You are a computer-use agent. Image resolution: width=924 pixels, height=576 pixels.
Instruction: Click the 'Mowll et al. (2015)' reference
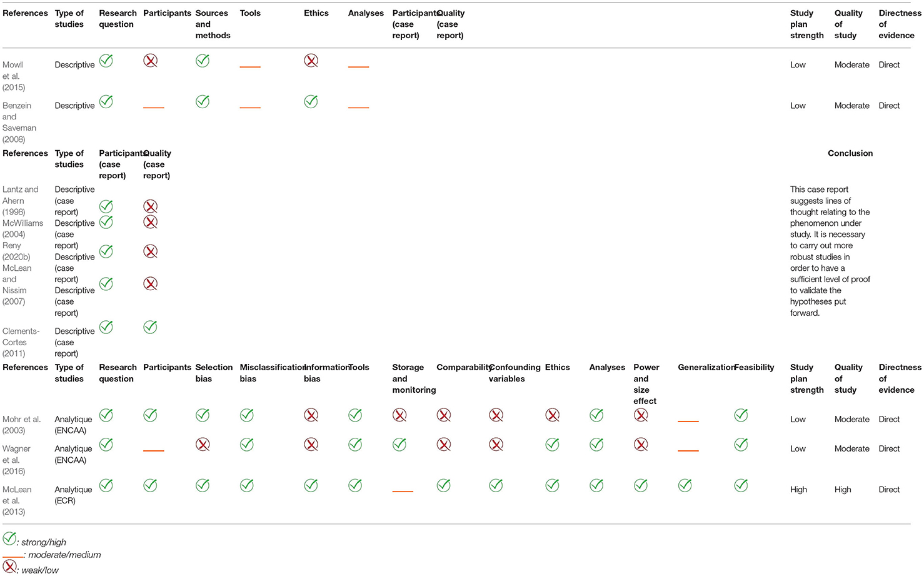point(14,76)
